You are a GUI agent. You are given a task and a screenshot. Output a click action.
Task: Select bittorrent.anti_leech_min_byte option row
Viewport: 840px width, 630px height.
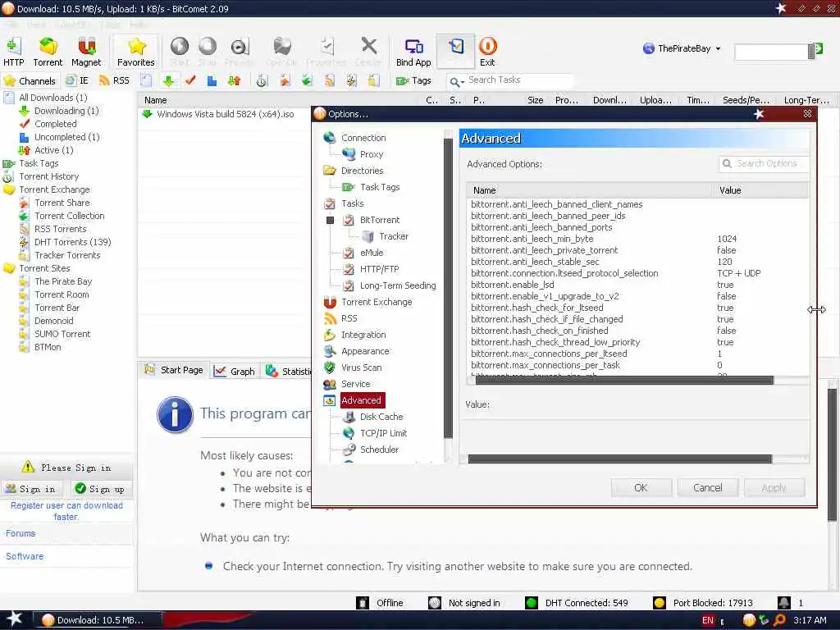(637, 239)
